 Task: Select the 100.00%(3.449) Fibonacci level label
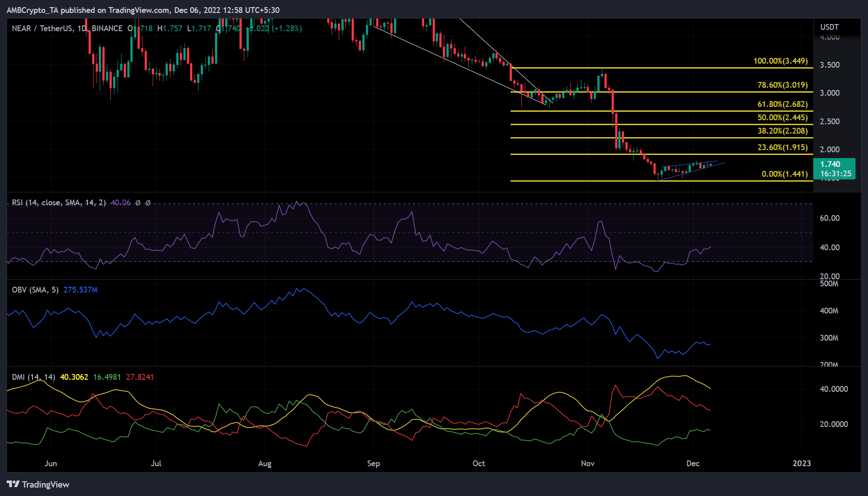[780, 61]
